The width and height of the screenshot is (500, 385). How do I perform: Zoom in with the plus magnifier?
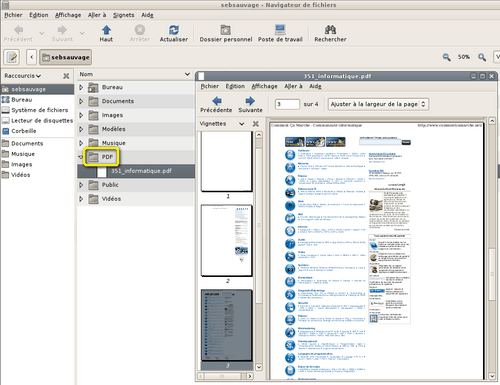point(482,57)
